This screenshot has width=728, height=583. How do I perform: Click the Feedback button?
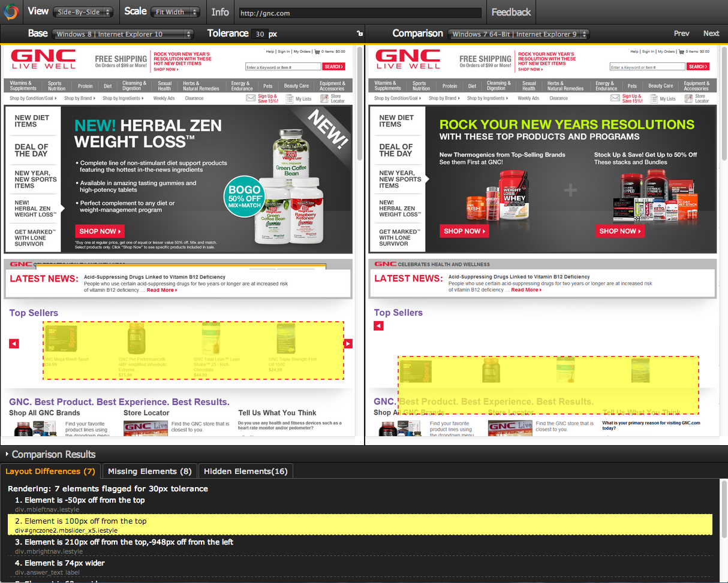coord(511,12)
